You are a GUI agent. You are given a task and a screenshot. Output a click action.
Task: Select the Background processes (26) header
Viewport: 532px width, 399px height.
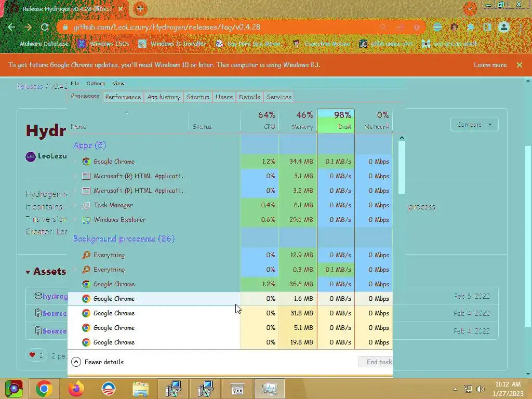pyautogui.click(x=124, y=239)
